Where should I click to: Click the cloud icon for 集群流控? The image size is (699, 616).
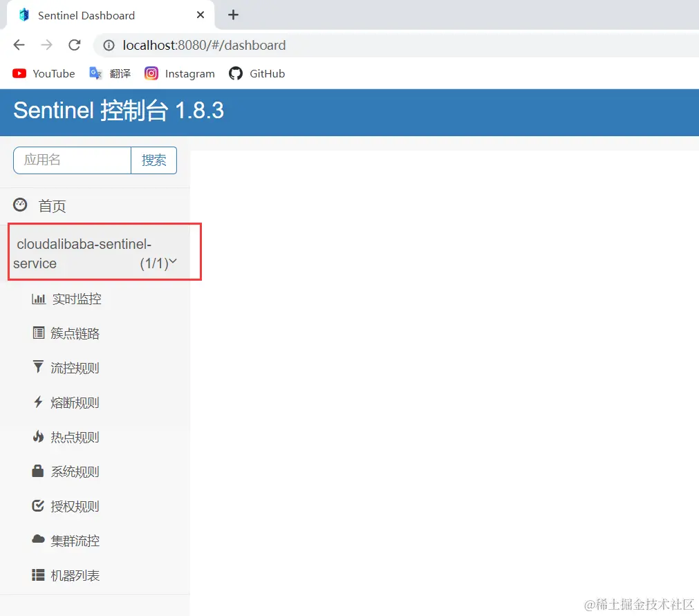click(x=38, y=539)
